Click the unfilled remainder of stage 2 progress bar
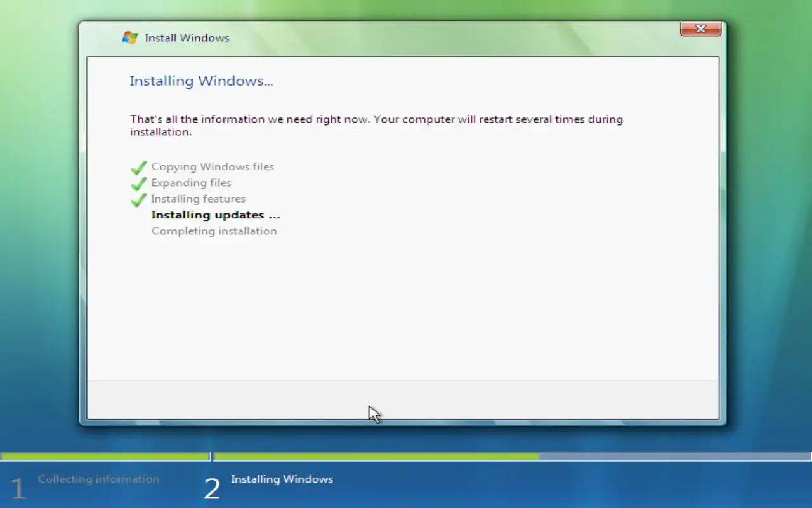Screen dimensions: 812x508 point(675,456)
